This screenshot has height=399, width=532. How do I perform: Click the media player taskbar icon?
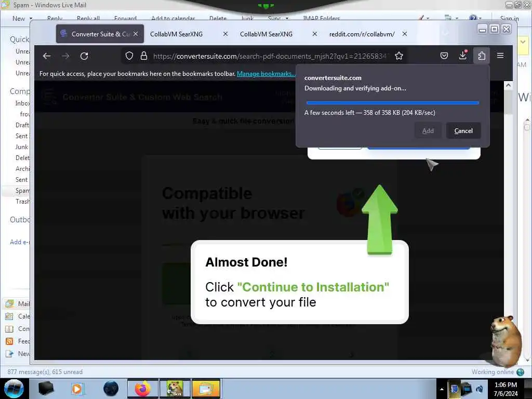(77, 389)
